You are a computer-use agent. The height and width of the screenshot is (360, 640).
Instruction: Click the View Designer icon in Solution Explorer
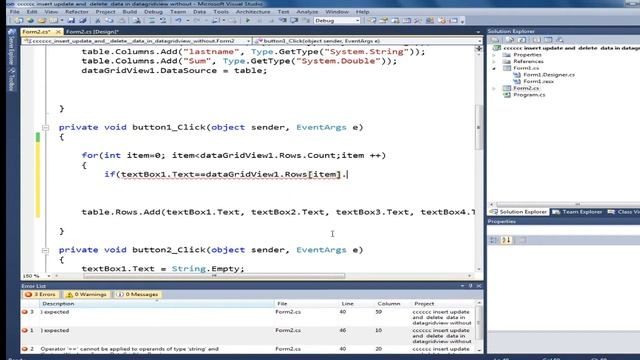[548, 40]
